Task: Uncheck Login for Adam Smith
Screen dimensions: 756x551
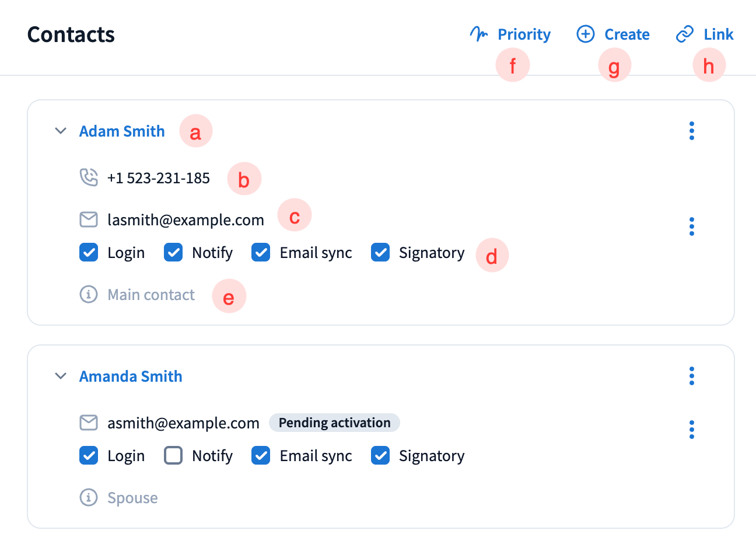Action: coord(89,253)
